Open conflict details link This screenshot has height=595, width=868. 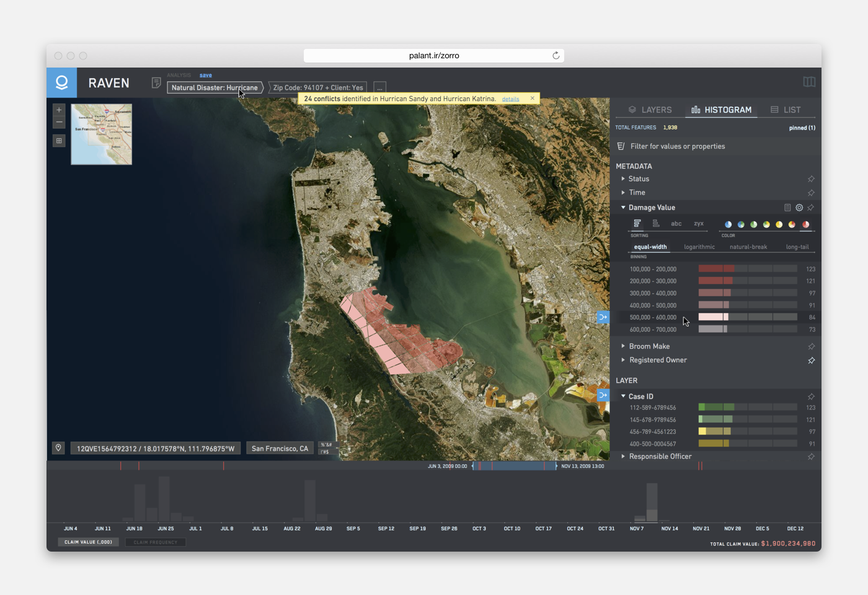click(x=511, y=99)
